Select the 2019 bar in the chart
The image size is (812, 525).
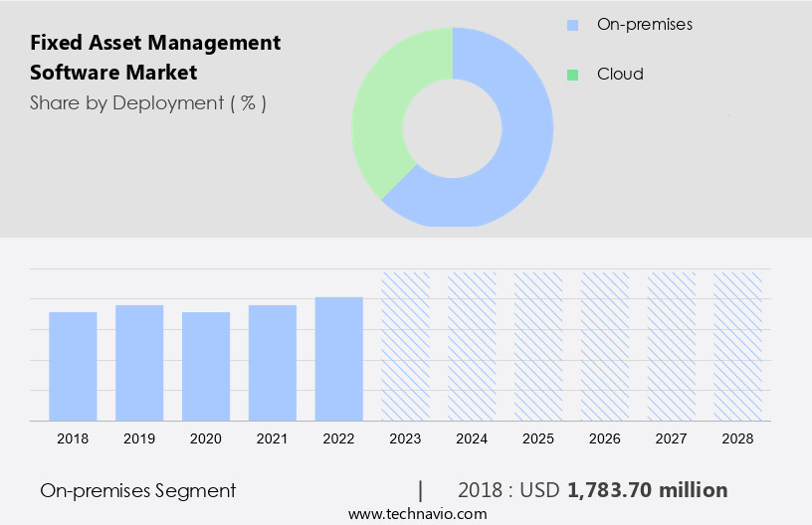coord(139,362)
